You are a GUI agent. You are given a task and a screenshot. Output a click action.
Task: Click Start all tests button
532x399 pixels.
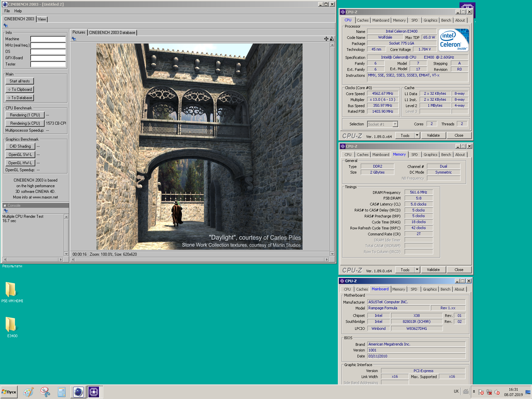[20, 81]
